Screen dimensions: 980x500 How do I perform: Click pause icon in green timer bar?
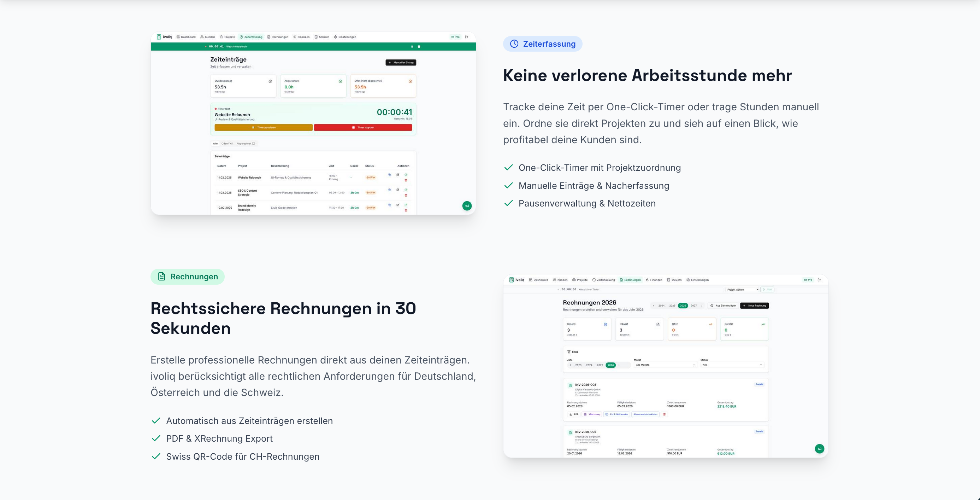[x=412, y=46]
